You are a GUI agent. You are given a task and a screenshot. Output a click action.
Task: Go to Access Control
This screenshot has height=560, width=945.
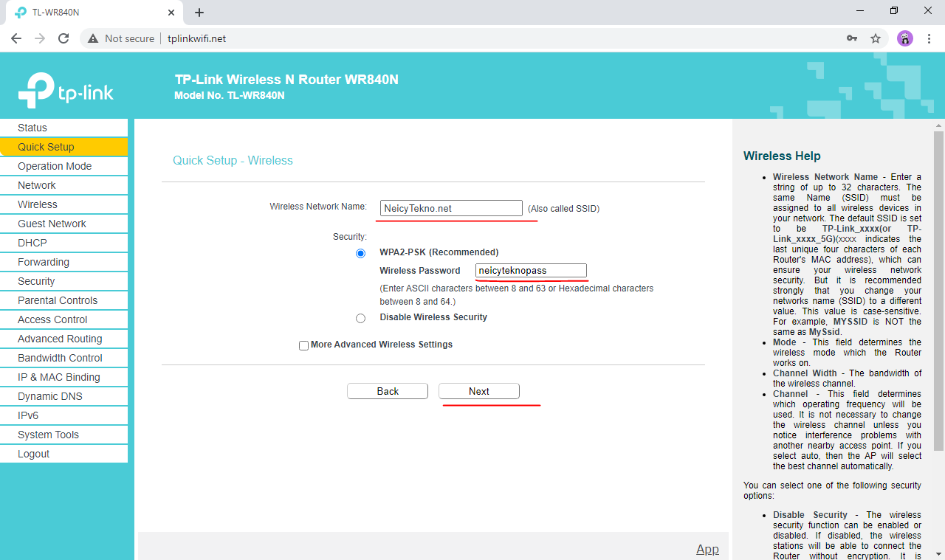tap(63, 319)
